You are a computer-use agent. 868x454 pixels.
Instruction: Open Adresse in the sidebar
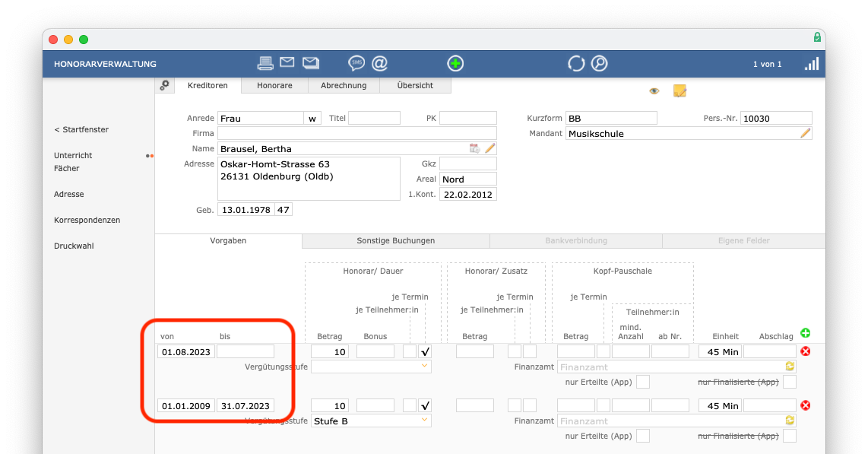68,195
